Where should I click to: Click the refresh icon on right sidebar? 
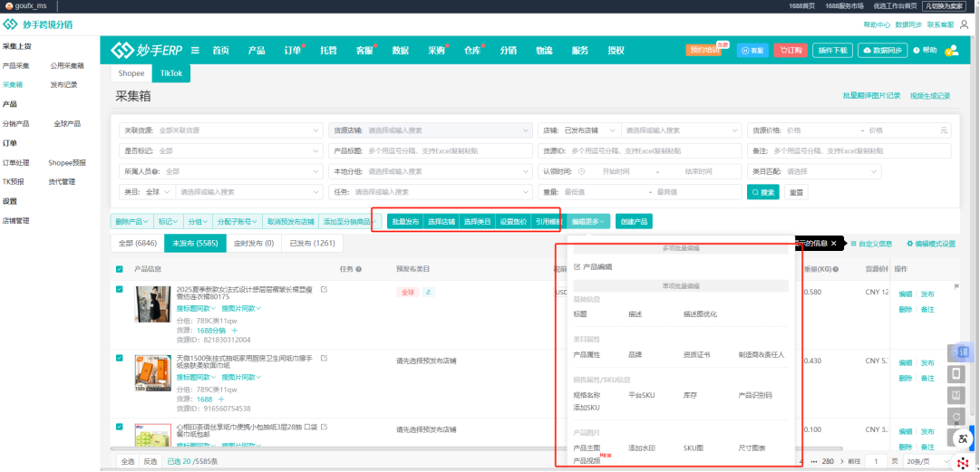[956, 417]
